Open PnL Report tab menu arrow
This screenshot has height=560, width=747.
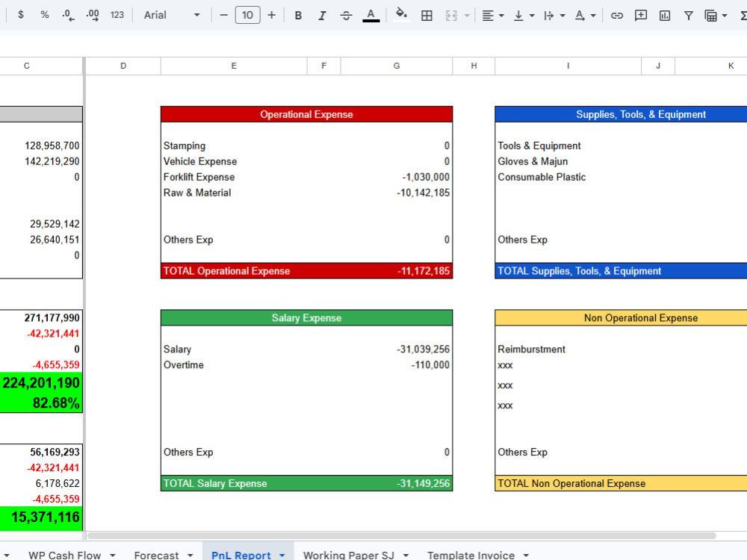(282, 556)
